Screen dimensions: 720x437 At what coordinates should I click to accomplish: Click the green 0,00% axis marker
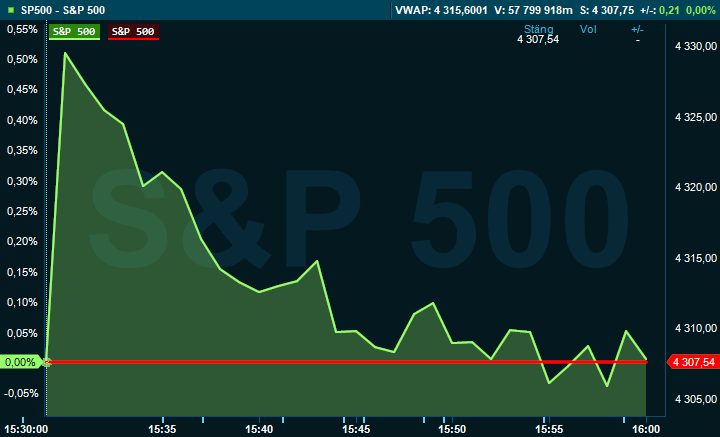coord(21,362)
